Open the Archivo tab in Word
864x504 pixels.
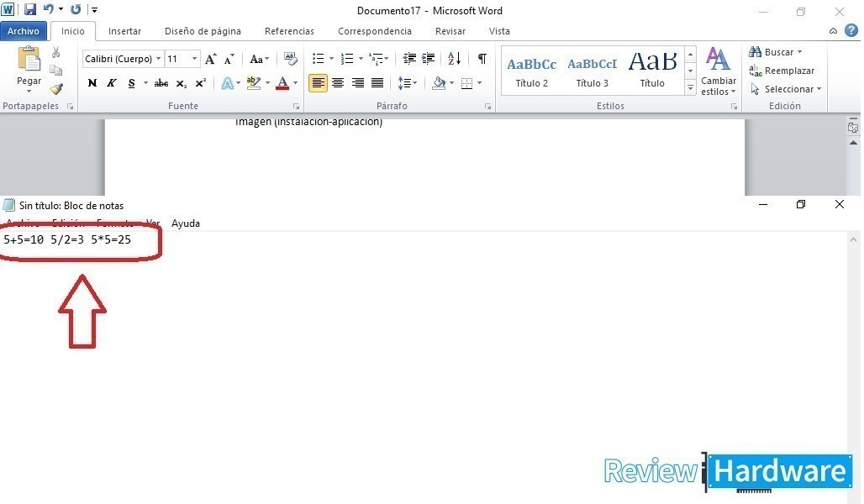pos(24,31)
